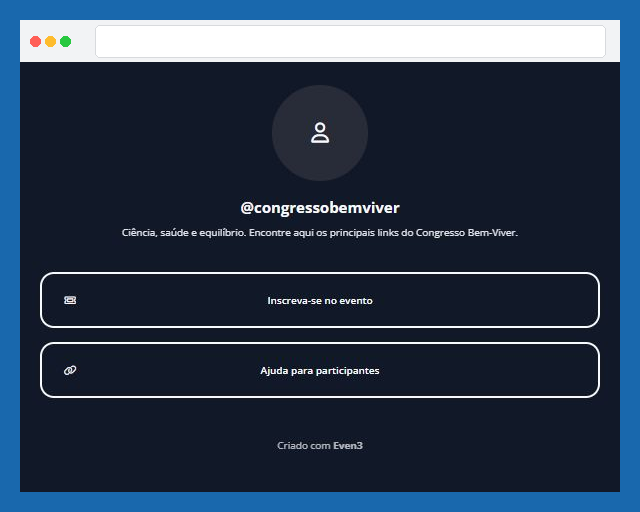The height and width of the screenshot is (512, 640).
Task: Click the profile avatar user icon
Action: pos(320,133)
